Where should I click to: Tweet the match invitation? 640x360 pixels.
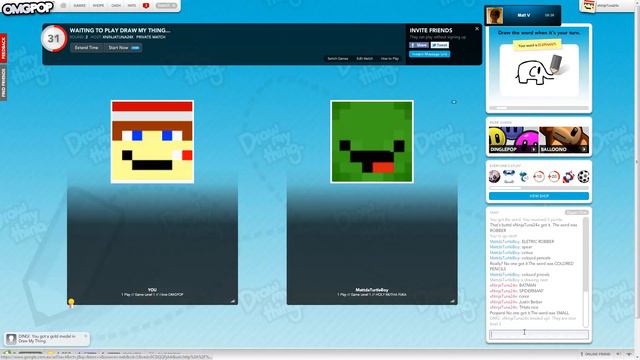[x=440, y=45]
